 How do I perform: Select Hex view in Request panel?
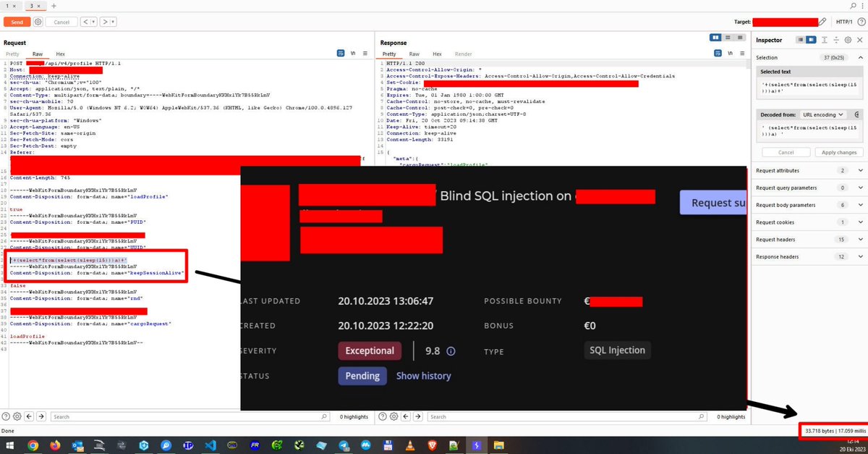[60, 54]
